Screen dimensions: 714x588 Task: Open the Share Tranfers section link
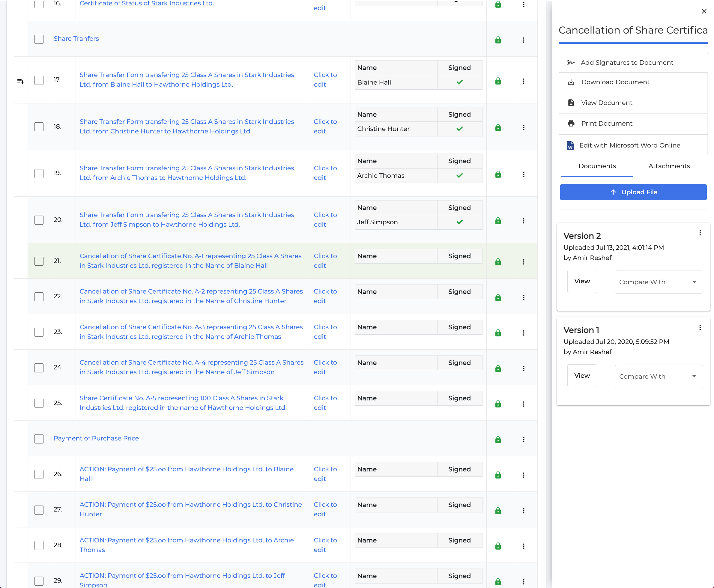tap(76, 39)
